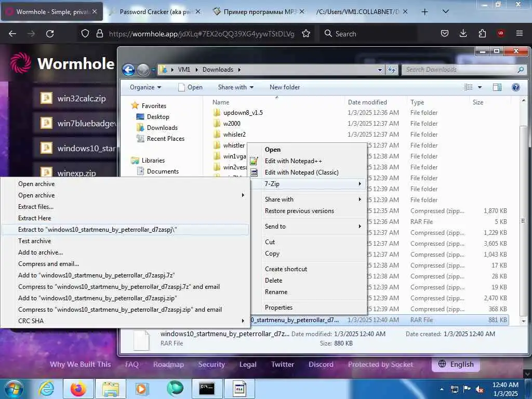The height and width of the screenshot is (399, 532).
Task: Open Firefox hamburger application menu
Action: (519, 33)
